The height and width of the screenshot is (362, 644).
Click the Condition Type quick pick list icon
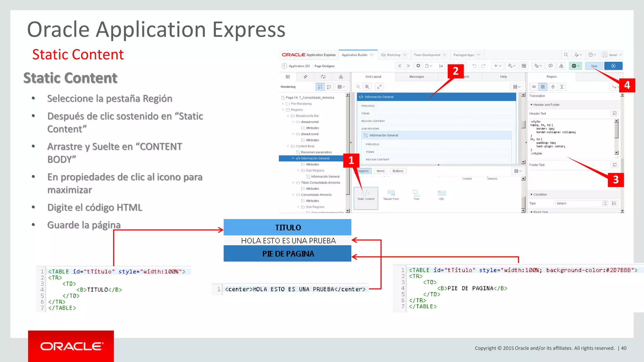(614, 203)
